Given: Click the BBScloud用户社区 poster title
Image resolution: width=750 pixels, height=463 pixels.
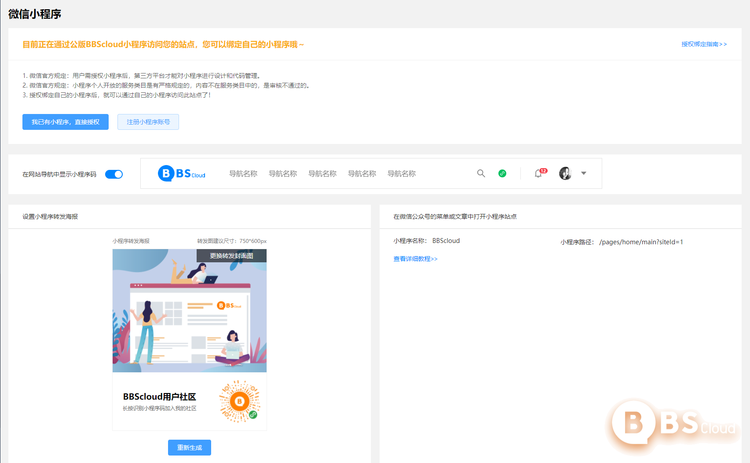Looking at the screenshot, I should coord(159,397).
